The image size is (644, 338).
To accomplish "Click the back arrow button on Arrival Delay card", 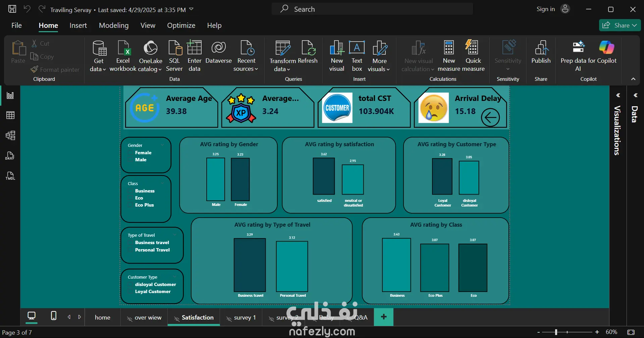I will pyautogui.click(x=490, y=117).
